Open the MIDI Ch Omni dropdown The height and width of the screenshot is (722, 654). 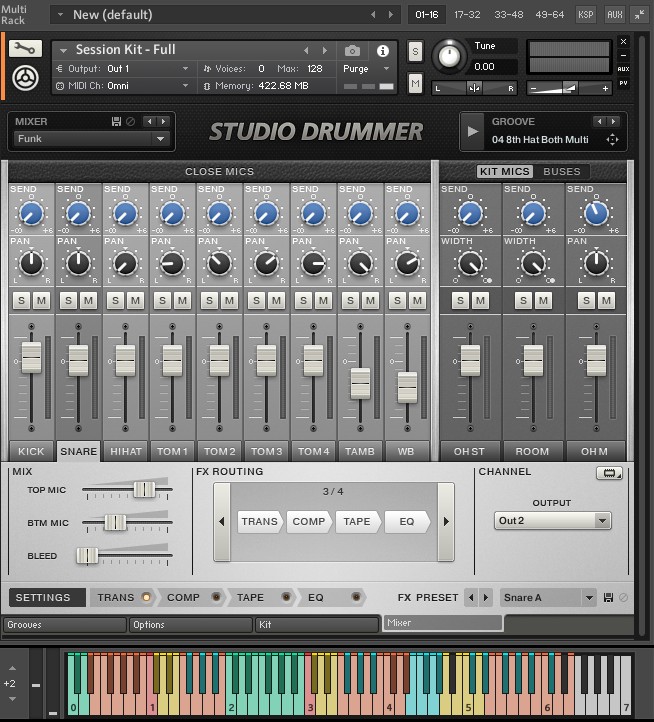123,86
